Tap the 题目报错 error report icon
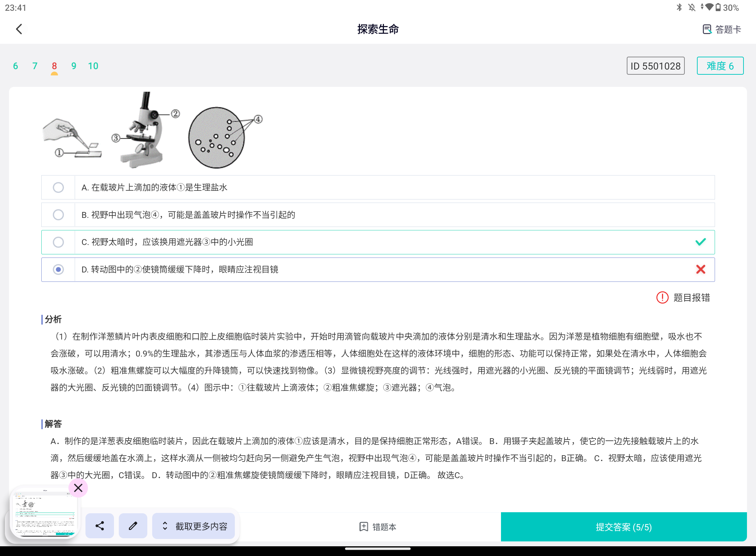The width and height of the screenshot is (756, 556). [x=662, y=298]
